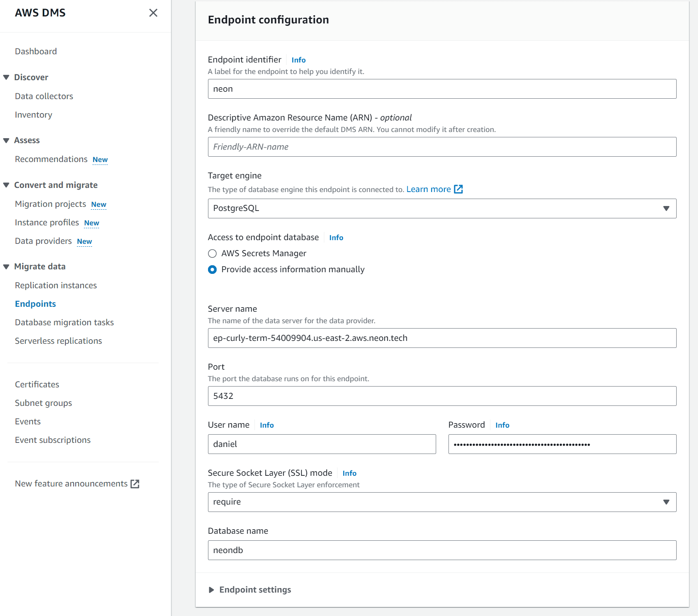Select Provide access information manually

coord(212,270)
